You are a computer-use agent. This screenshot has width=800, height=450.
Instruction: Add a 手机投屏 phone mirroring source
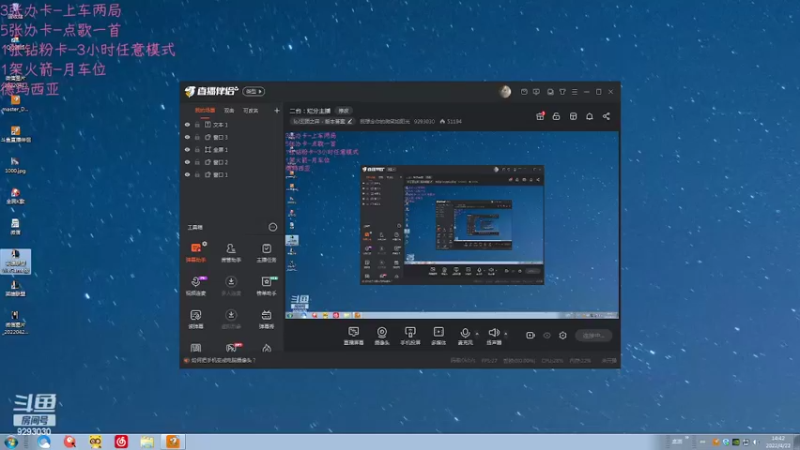(x=410, y=336)
